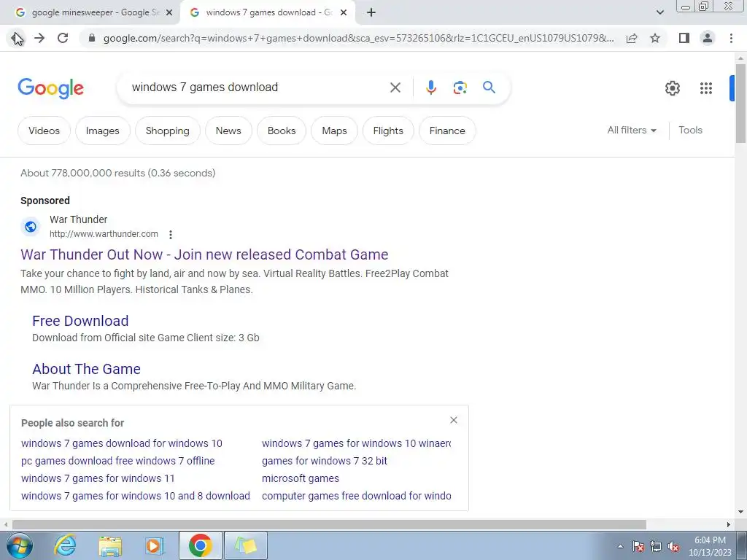Open the search Tools option
747x560 pixels.
pos(690,130)
